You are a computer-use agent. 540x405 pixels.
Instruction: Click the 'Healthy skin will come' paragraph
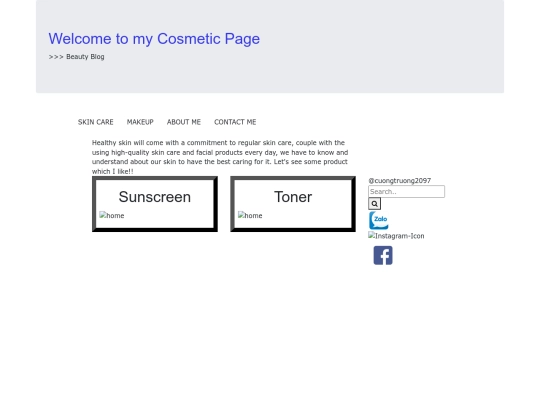pos(220,157)
